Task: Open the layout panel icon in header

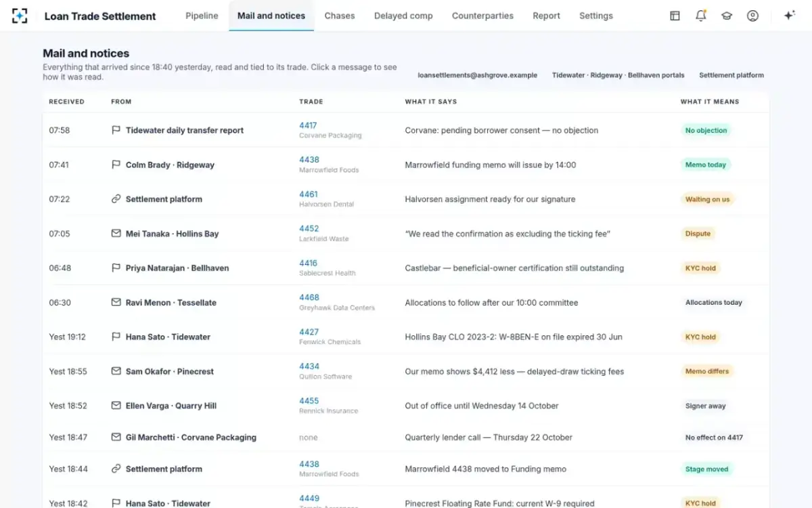Action: (x=675, y=16)
